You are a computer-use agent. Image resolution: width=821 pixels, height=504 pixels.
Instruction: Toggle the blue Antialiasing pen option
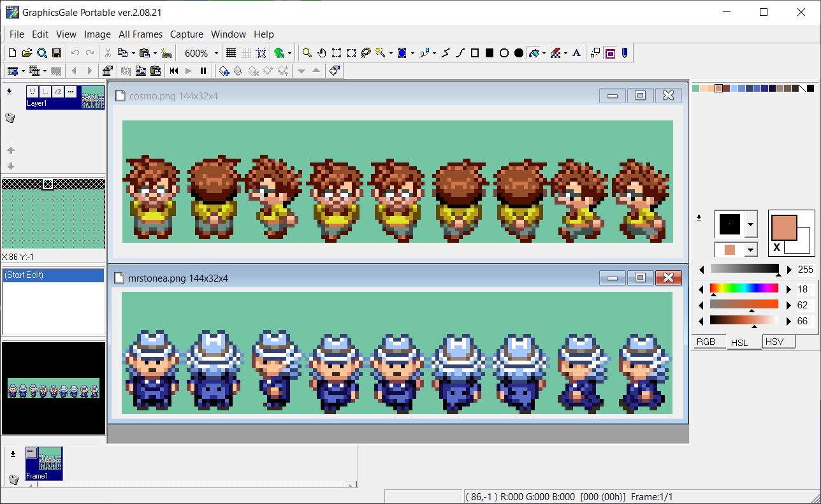click(x=625, y=53)
